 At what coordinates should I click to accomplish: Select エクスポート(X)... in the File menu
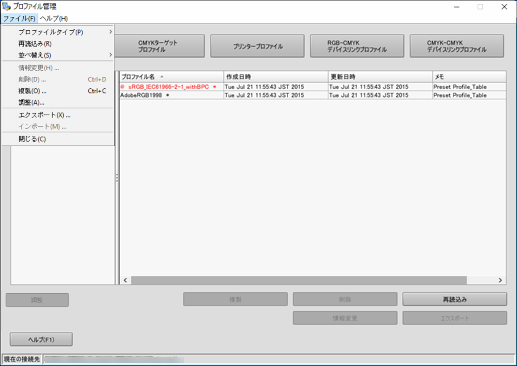coord(58,115)
